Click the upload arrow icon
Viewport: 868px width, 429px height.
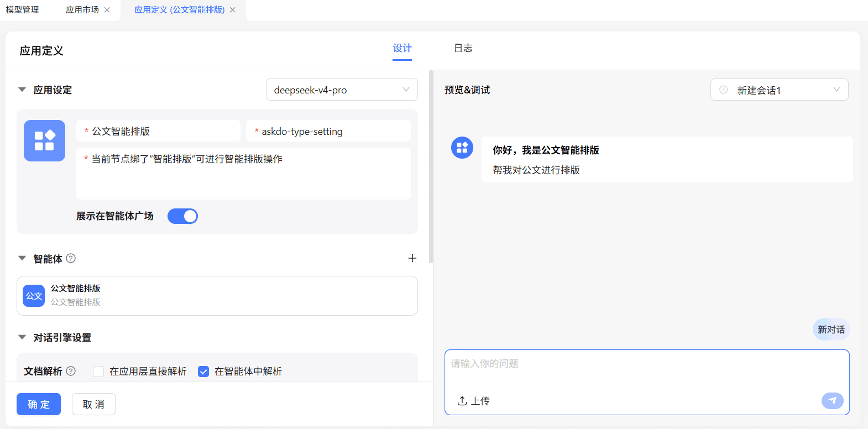tap(462, 401)
